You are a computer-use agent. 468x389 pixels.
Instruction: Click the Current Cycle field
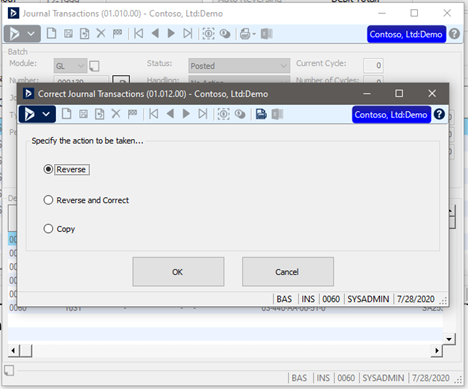click(x=373, y=65)
